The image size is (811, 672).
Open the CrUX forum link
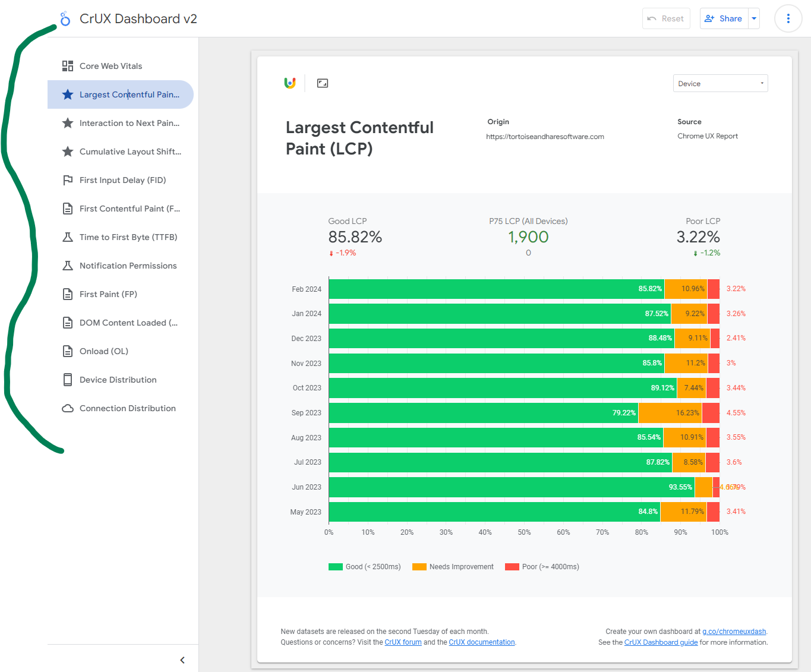[403, 642]
